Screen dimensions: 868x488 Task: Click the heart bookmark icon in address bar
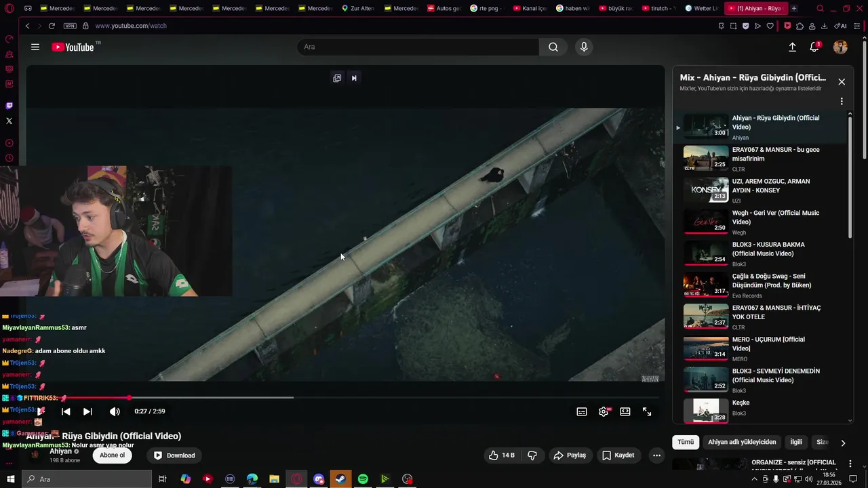click(770, 26)
